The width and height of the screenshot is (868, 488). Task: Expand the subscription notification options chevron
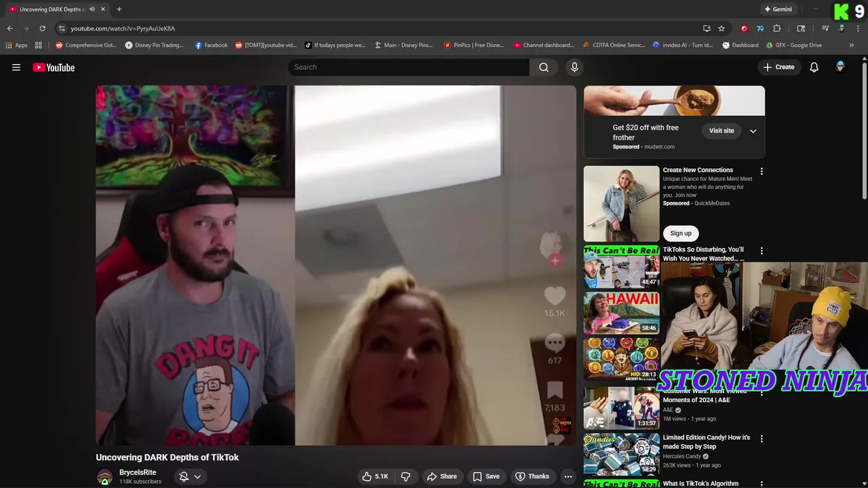[197, 476]
